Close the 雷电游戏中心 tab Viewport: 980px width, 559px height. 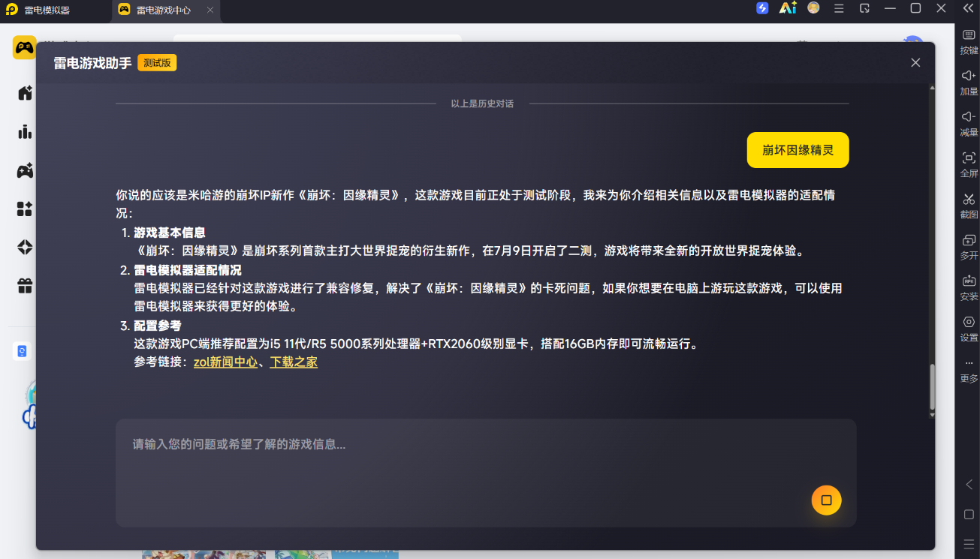pyautogui.click(x=210, y=11)
